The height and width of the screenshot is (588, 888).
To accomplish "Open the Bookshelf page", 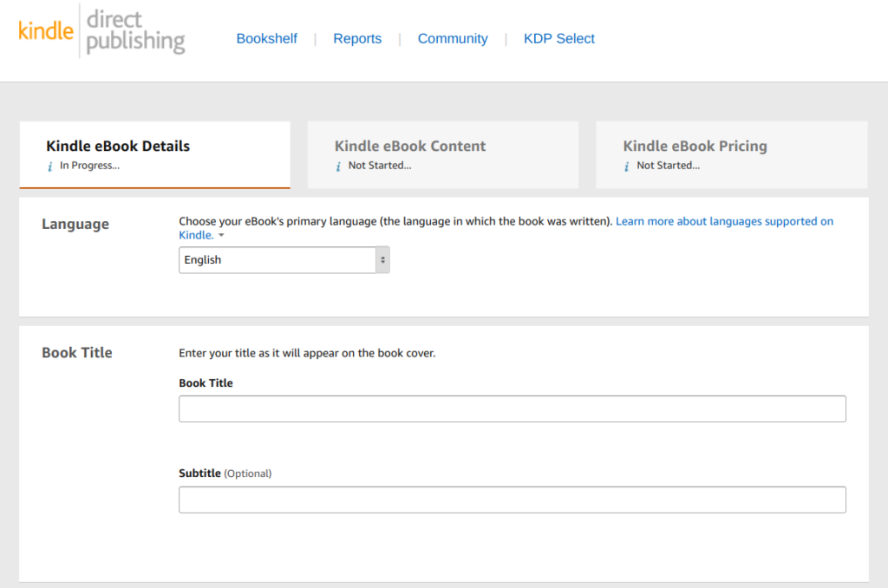I will [266, 38].
